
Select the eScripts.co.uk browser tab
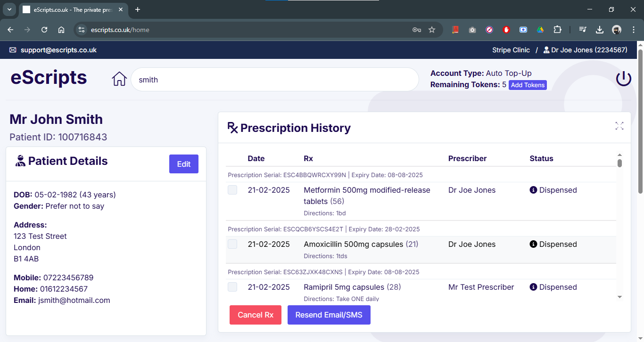(x=74, y=9)
